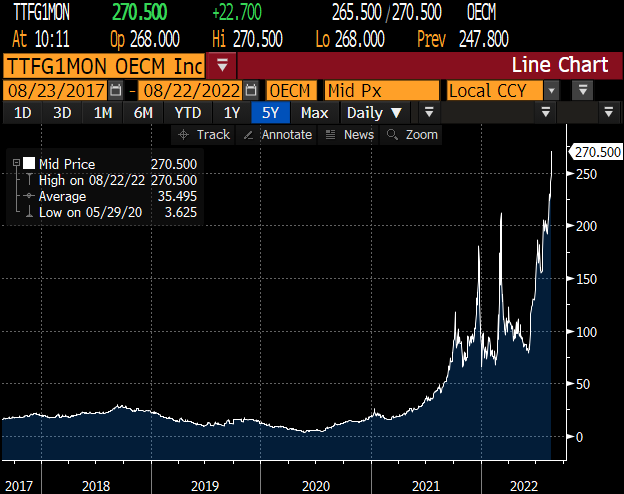Click the Line Chart title bar
Screen dimensions: 624x494
[x=430, y=65]
